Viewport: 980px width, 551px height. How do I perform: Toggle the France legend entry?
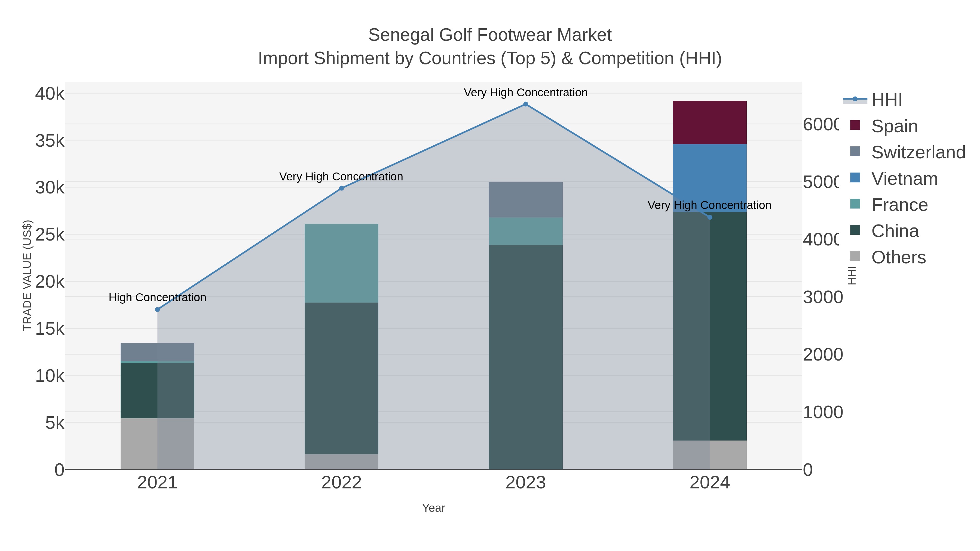(x=889, y=205)
